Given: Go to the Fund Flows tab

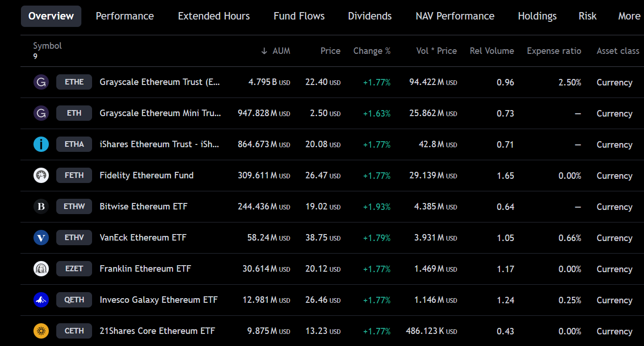Looking at the screenshot, I should [299, 16].
